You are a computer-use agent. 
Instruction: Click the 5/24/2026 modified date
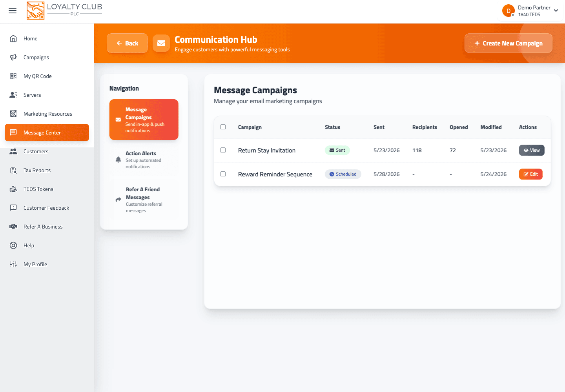click(x=493, y=174)
